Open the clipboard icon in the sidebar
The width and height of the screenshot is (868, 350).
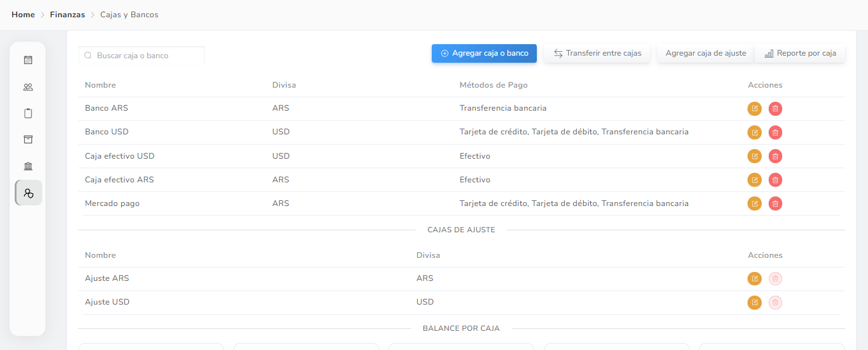[x=28, y=113]
